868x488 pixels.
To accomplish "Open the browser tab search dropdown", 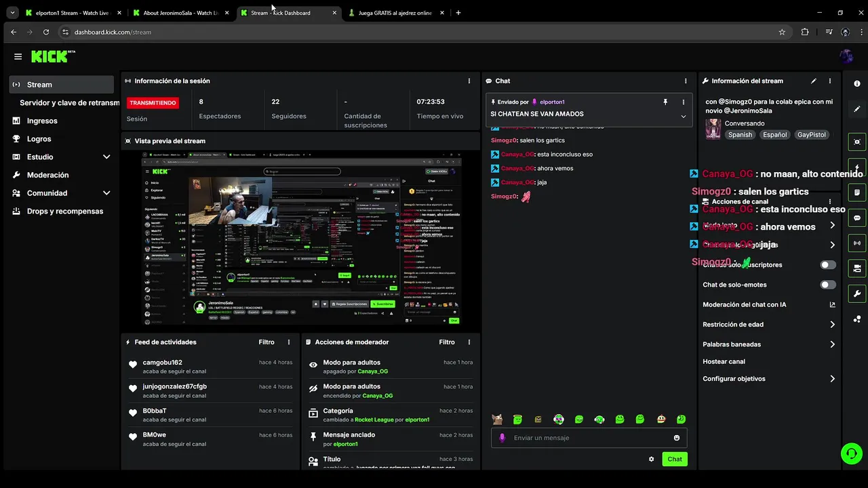I will click(12, 12).
